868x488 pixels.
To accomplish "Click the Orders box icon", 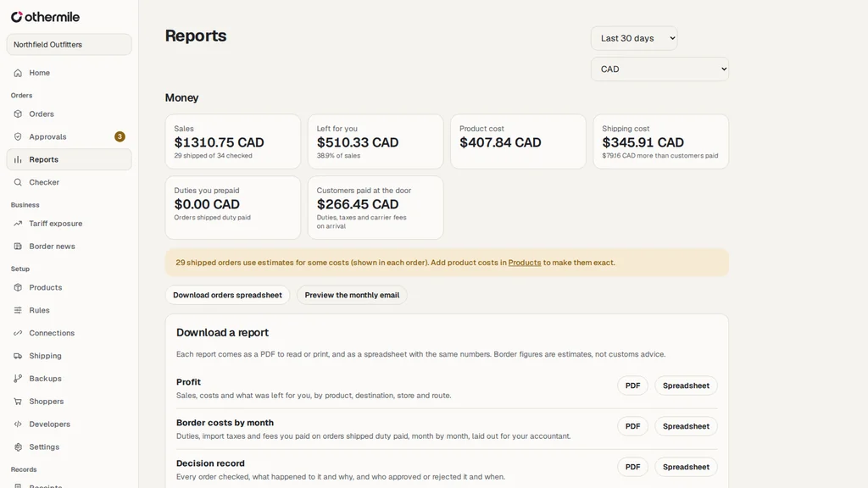I will tap(18, 114).
